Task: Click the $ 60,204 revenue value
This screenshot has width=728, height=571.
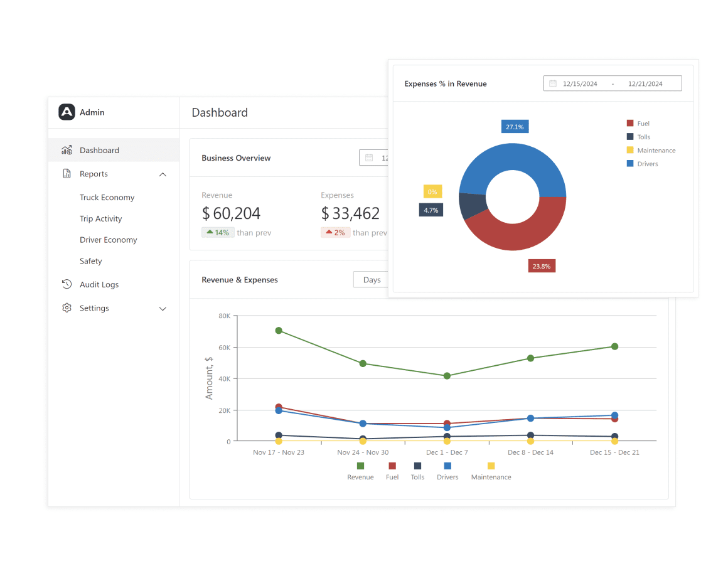Action: [231, 213]
